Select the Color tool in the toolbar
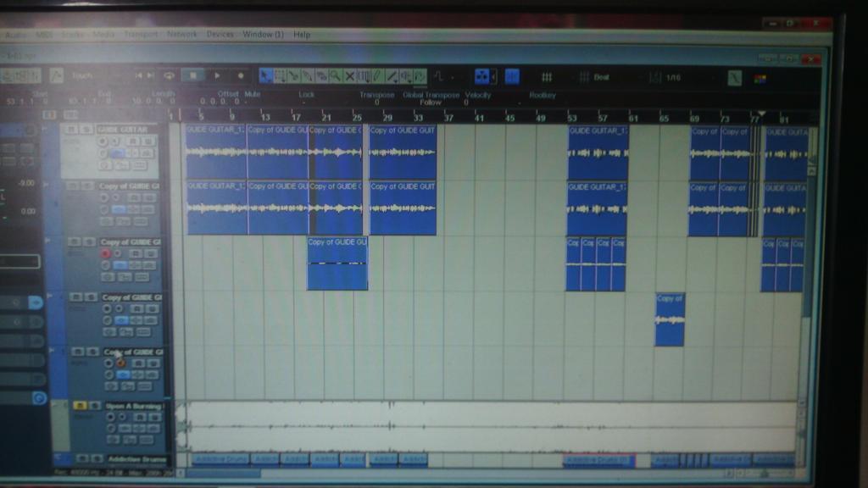This screenshot has width=868, height=488. tap(420, 75)
